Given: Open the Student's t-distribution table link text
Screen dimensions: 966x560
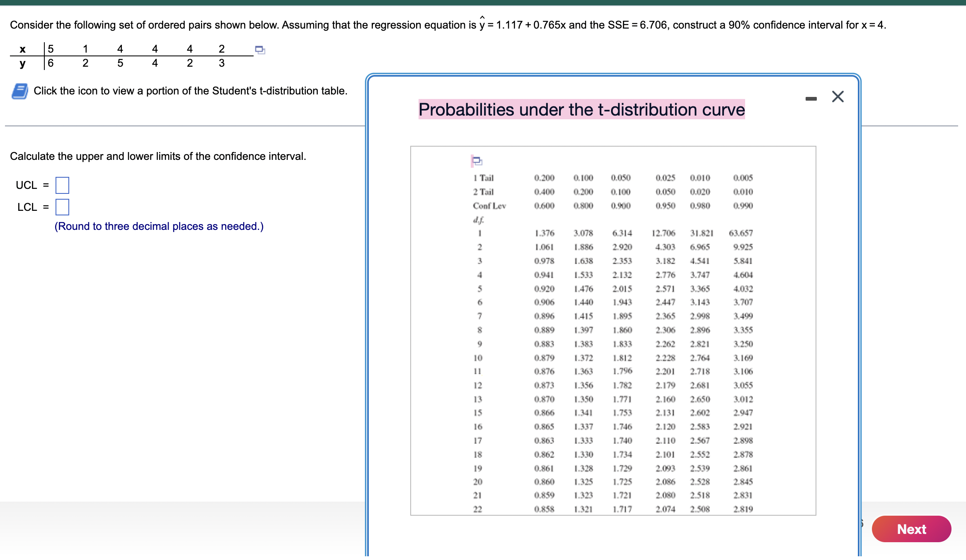Looking at the screenshot, I should coord(190,91).
